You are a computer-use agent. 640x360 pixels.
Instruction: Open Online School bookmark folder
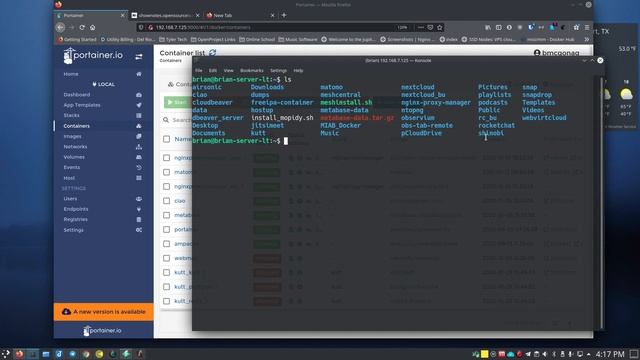[x=257, y=40]
